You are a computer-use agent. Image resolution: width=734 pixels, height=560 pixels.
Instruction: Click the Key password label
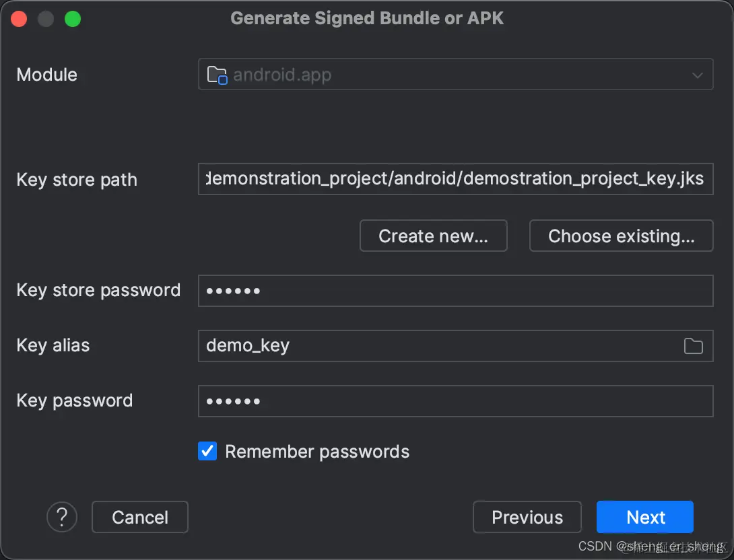tap(75, 401)
